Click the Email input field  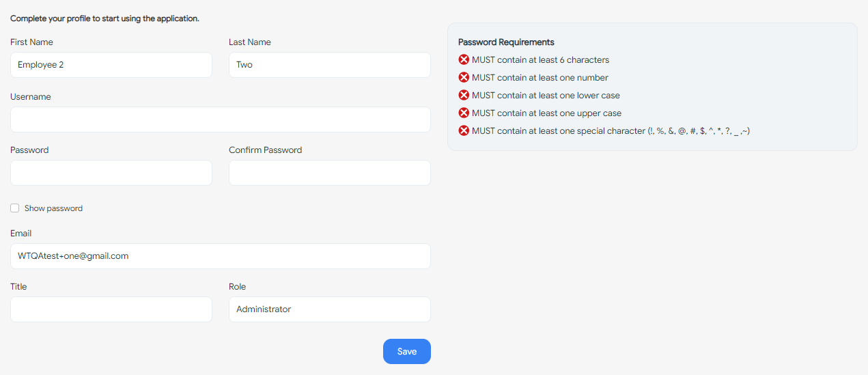tap(220, 256)
